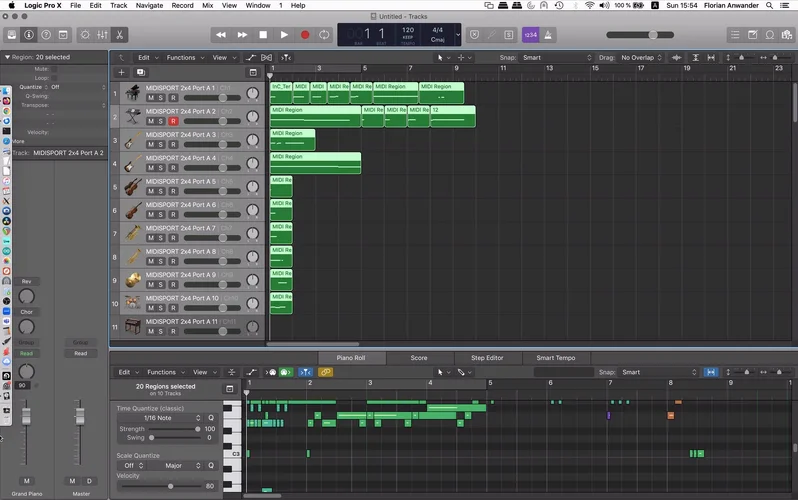Click the violin icon on track 5
The width and height of the screenshot is (798, 500).
pyautogui.click(x=132, y=186)
